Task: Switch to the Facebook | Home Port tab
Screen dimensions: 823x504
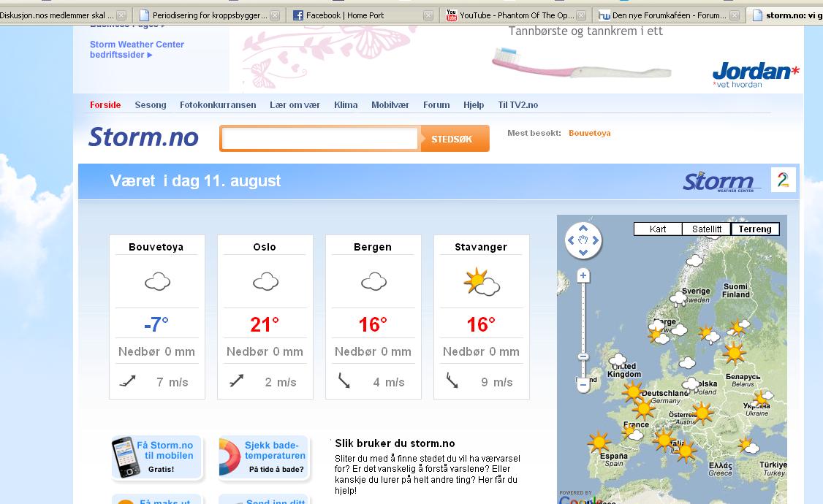Action: click(362, 15)
